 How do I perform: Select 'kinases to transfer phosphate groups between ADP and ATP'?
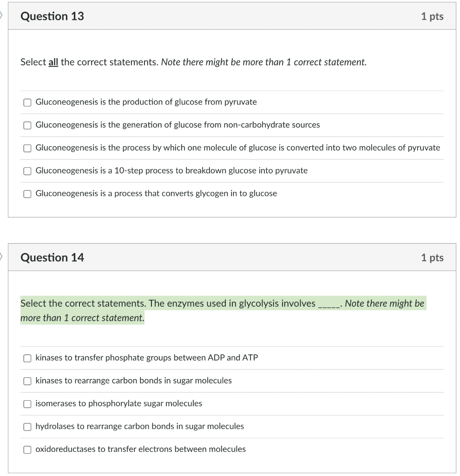click(x=27, y=358)
